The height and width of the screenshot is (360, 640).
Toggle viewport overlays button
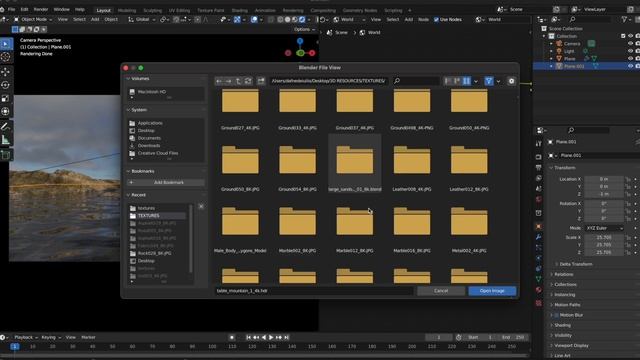[254, 19]
